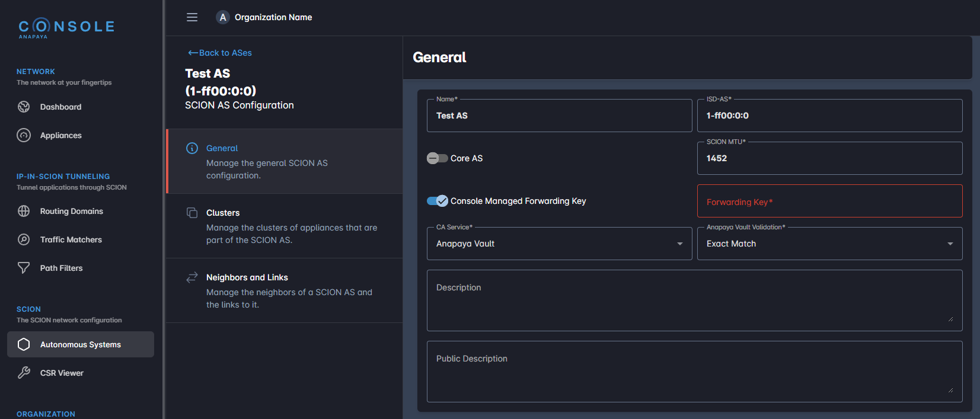Open the CA Service dropdown
The width and height of the screenshot is (980, 419).
pyautogui.click(x=559, y=244)
